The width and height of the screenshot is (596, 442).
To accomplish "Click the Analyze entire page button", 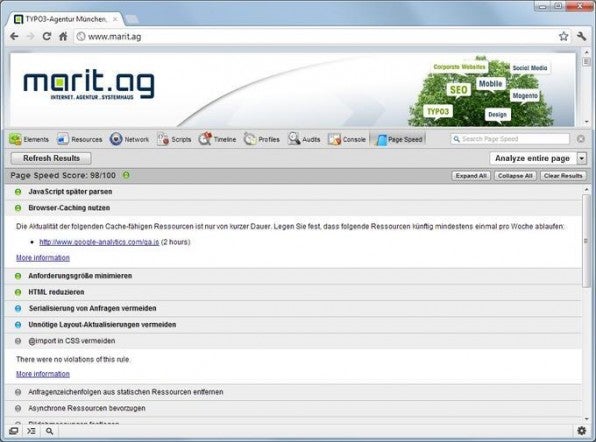I will tap(533, 158).
